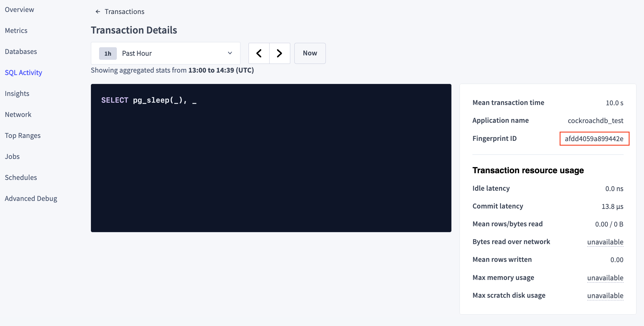Select the next time interval arrow

[x=279, y=53]
